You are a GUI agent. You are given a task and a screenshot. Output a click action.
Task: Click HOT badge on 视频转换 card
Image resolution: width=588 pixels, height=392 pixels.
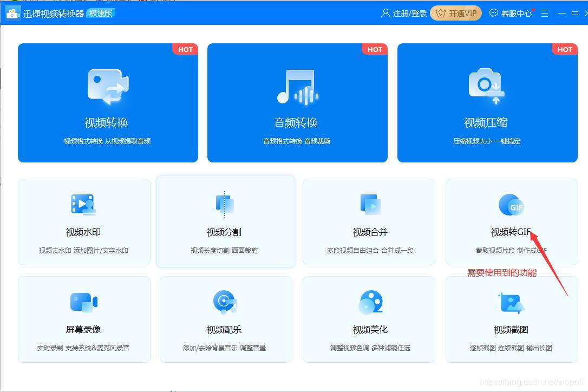tap(185, 49)
